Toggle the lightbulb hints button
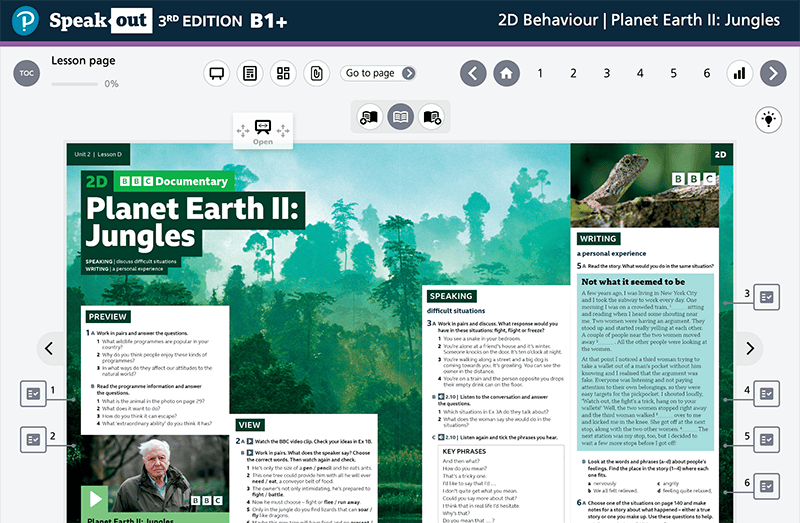 pyautogui.click(x=768, y=119)
